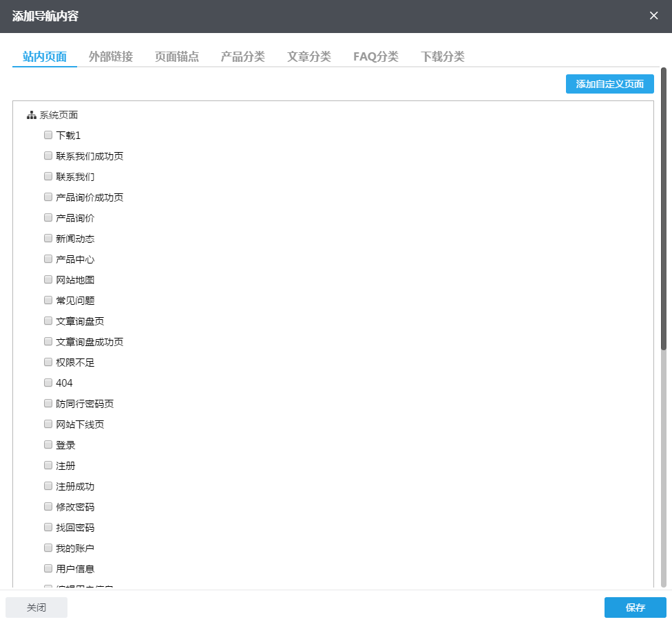Open the 下载分类 tab
672x624 pixels.
pos(442,58)
